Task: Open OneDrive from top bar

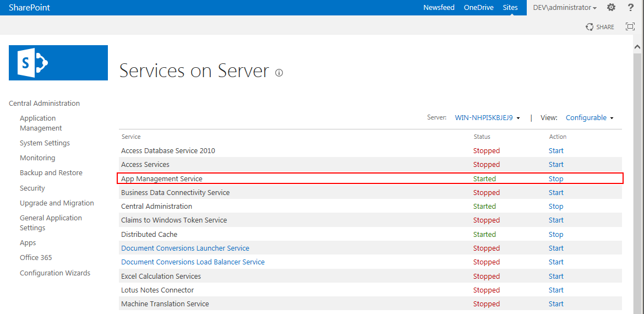Action: tap(478, 7)
